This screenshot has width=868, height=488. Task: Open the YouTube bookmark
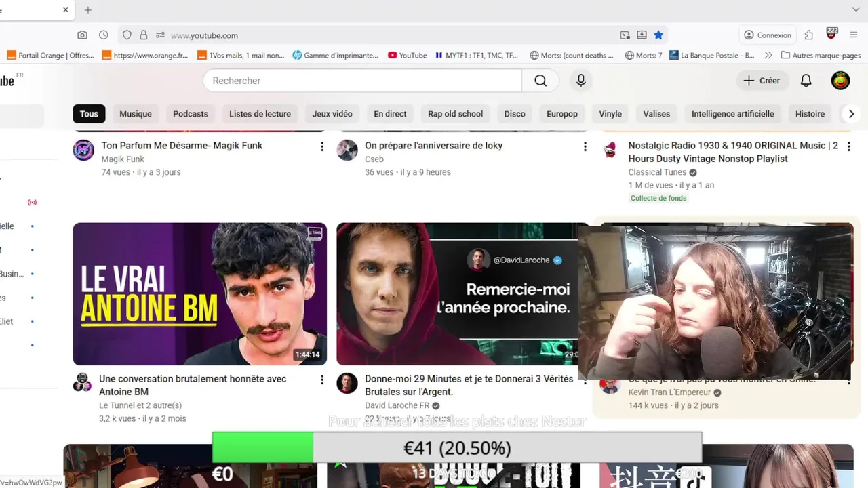pyautogui.click(x=407, y=56)
